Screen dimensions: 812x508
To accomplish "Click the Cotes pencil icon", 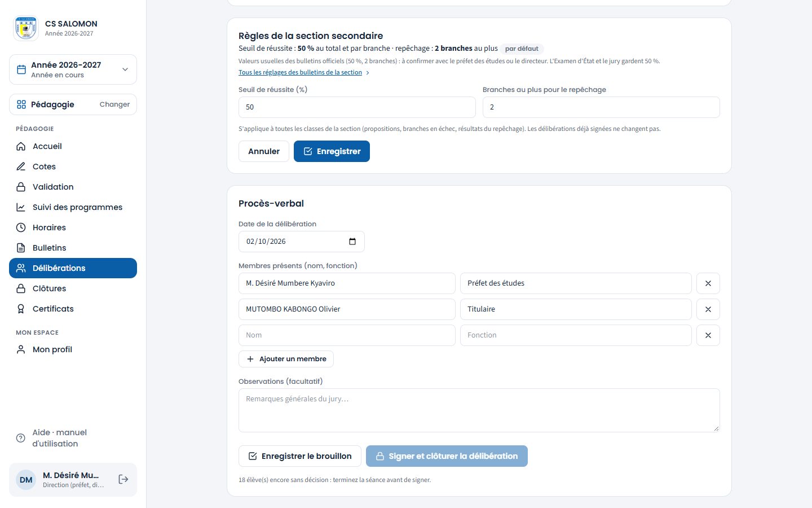I will click(21, 167).
